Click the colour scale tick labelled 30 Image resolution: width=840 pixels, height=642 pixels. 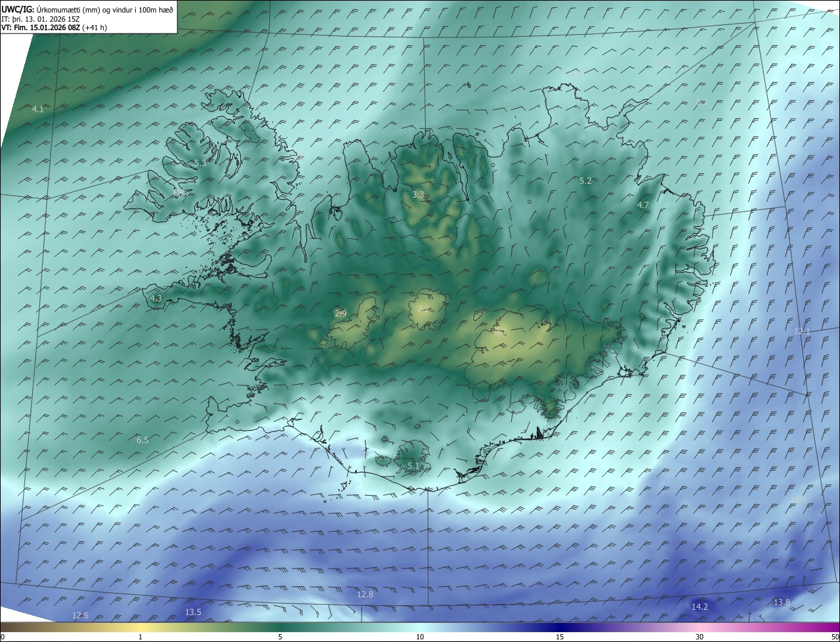tap(700, 637)
